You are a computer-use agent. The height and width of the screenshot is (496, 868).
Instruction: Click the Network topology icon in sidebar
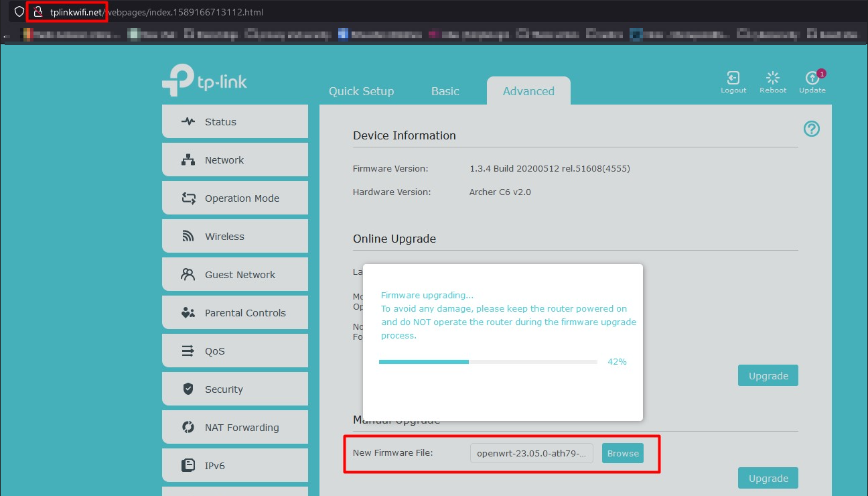tap(188, 160)
